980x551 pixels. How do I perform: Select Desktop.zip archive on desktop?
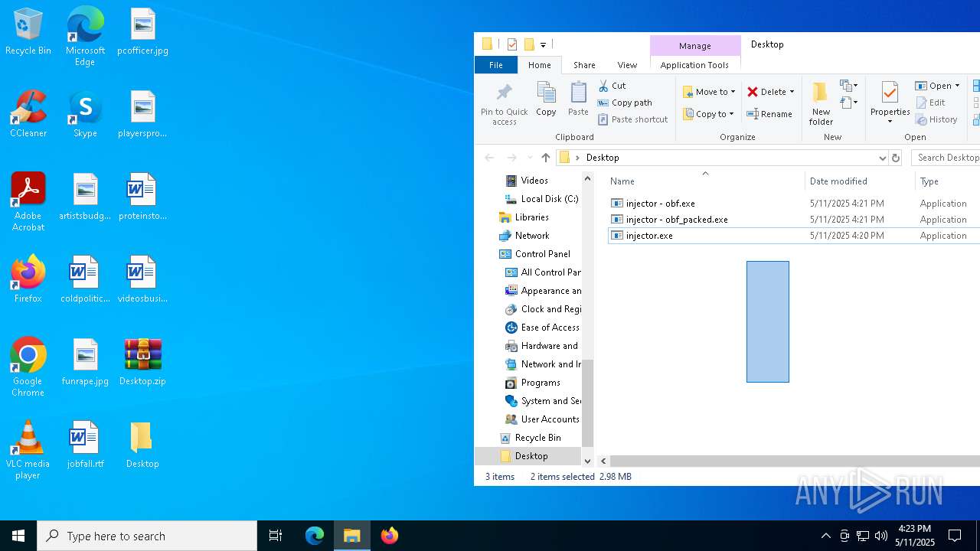click(142, 362)
